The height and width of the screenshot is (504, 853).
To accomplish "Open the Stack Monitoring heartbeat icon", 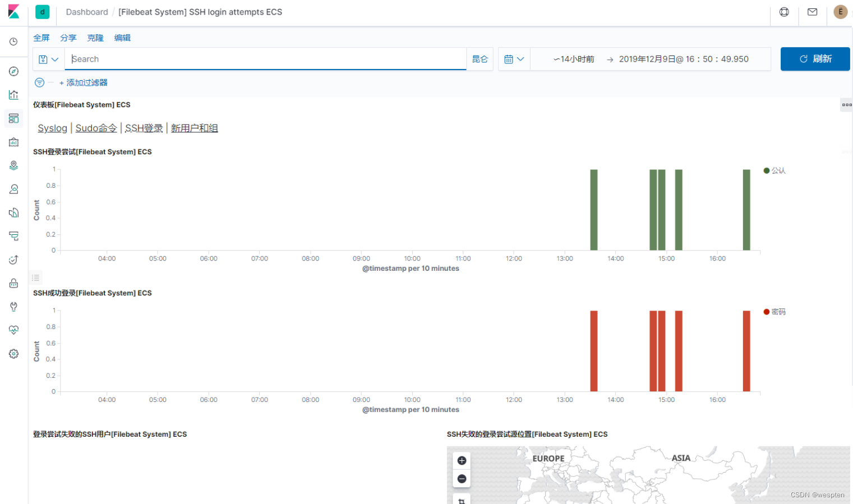I will [13, 330].
